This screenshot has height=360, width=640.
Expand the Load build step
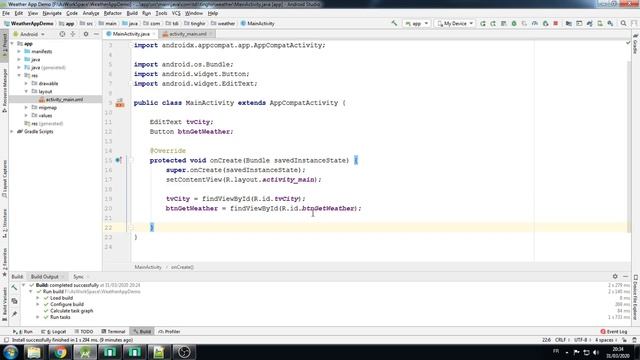38,298
